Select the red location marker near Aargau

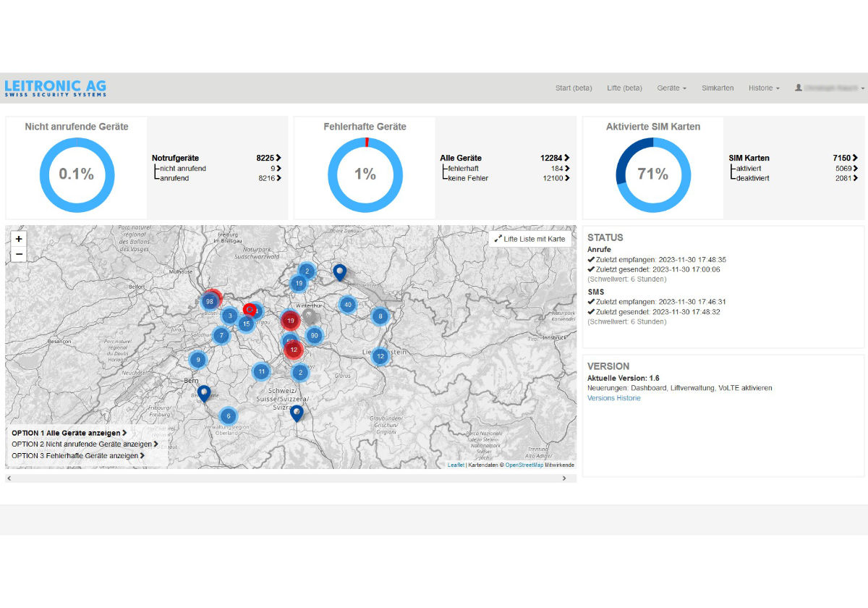coord(250,311)
